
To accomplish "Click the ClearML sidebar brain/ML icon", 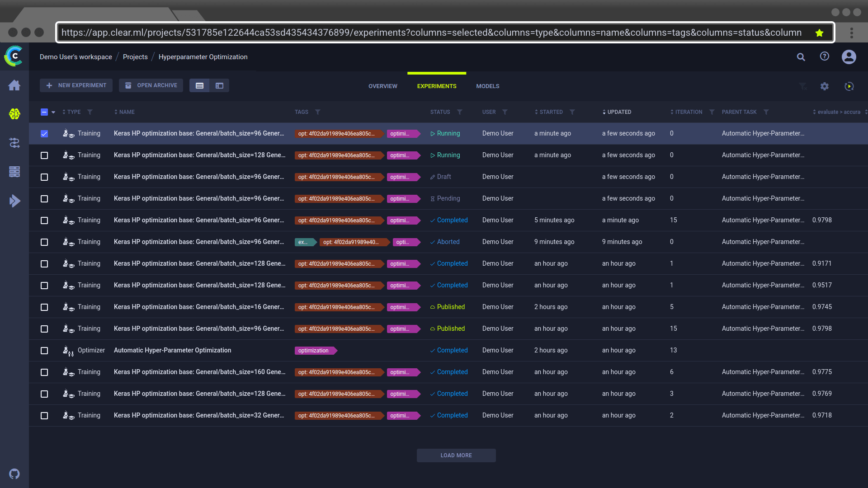I will point(14,114).
